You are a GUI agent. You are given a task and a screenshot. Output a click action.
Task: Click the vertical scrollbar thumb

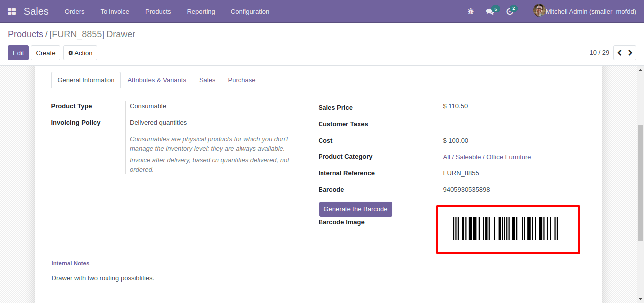point(640,182)
